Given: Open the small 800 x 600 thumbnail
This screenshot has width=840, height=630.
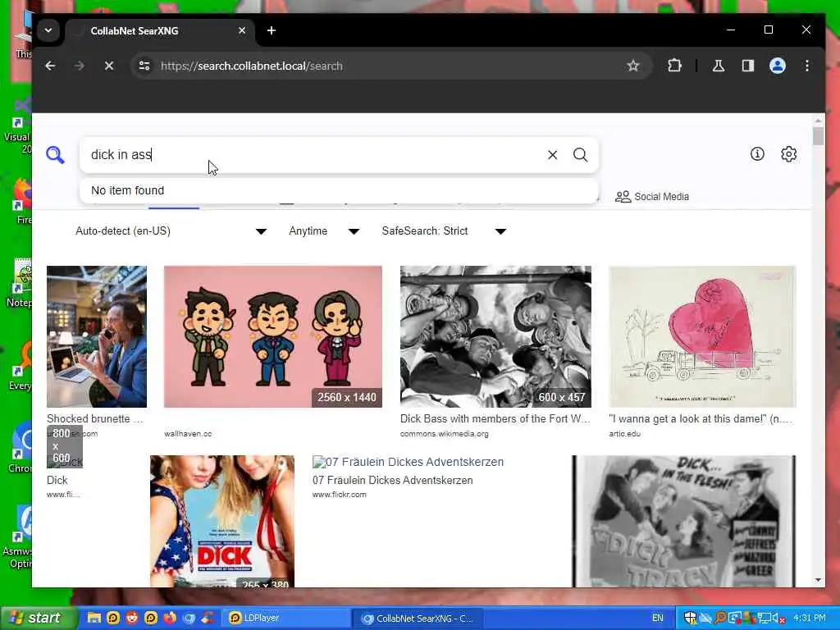Looking at the screenshot, I should [x=64, y=447].
